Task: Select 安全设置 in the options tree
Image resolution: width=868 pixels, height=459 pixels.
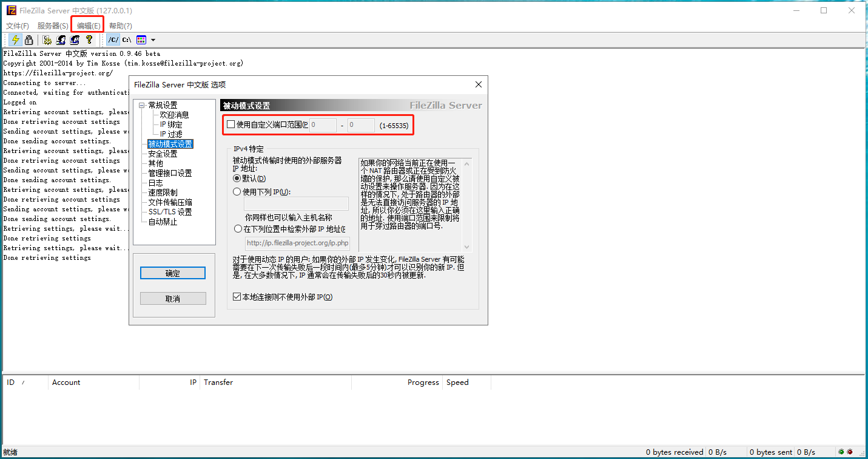Action: (x=163, y=154)
